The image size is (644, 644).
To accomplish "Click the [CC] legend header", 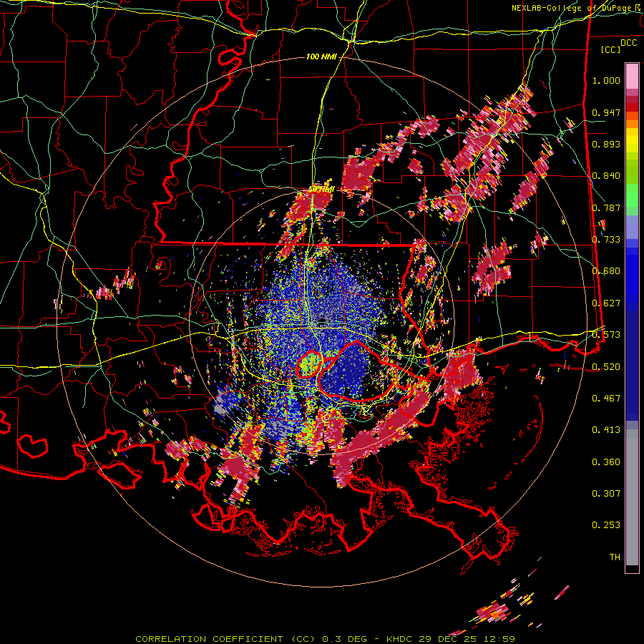I will pyautogui.click(x=611, y=49).
